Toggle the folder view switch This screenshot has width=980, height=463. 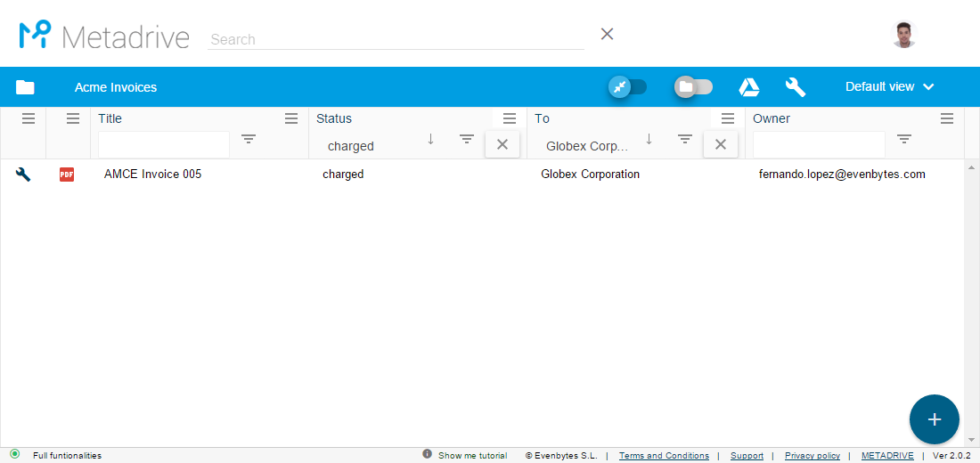point(694,87)
